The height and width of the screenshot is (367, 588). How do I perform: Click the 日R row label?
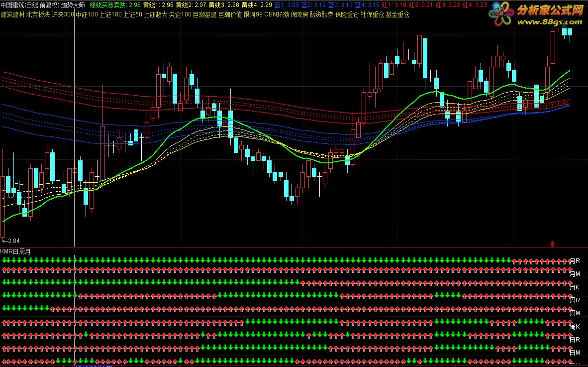(575, 340)
